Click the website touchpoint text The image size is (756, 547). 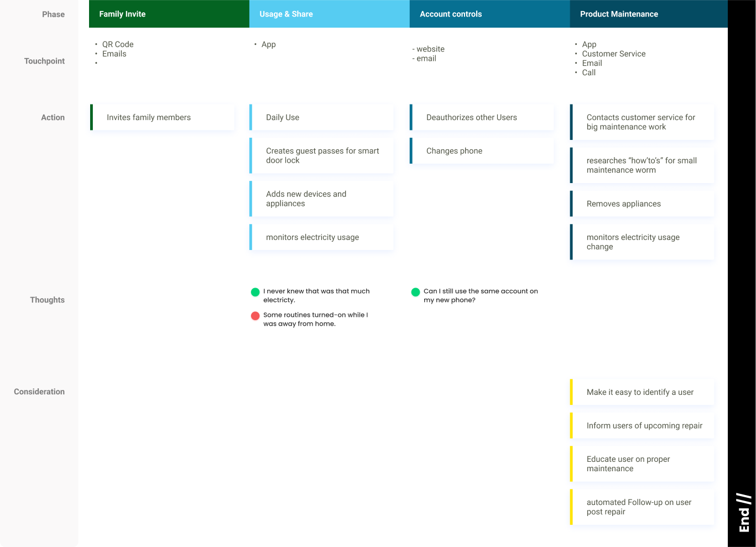(x=430, y=49)
